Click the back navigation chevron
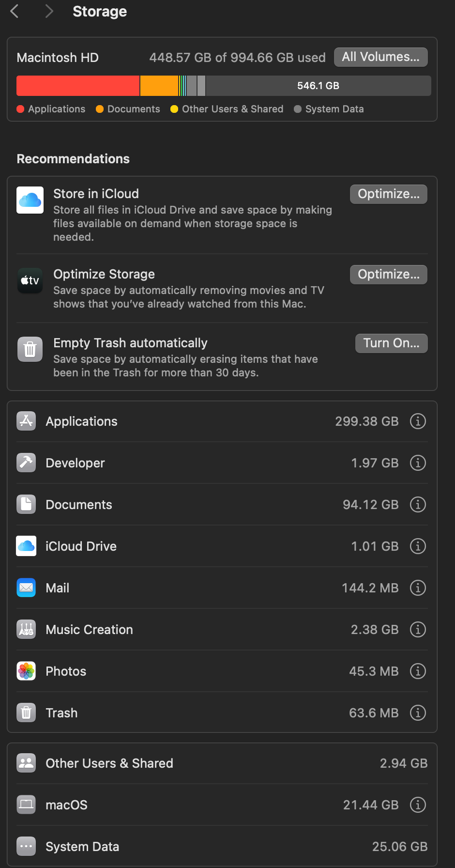The width and height of the screenshot is (455, 868). point(15,11)
